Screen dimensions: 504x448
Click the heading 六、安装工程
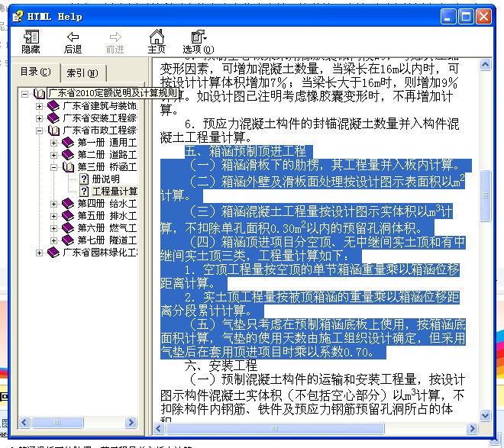click(x=221, y=365)
